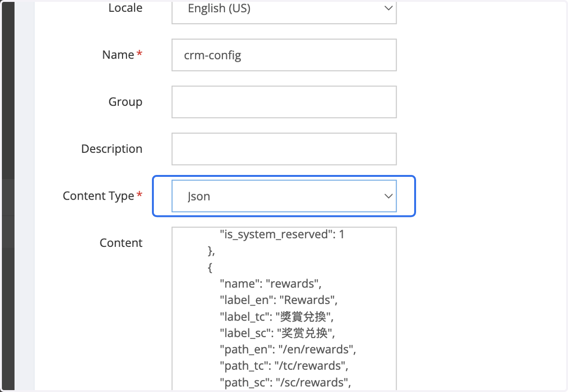568x392 pixels.
Task: Click the Name field label
Action: click(x=118, y=55)
